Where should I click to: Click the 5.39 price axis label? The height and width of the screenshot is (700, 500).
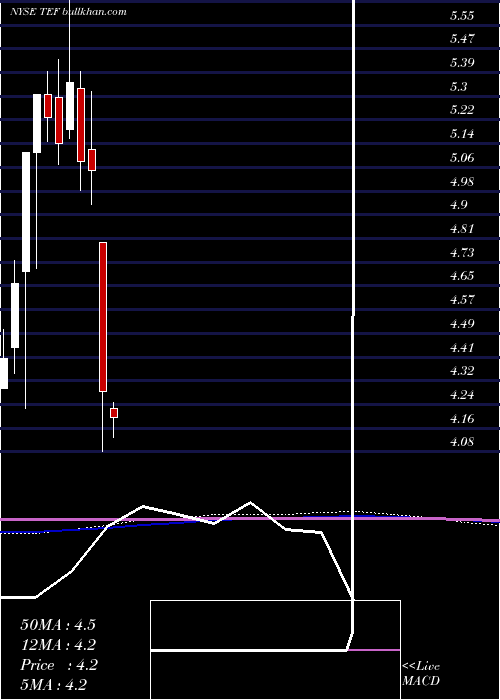tap(462, 62)
